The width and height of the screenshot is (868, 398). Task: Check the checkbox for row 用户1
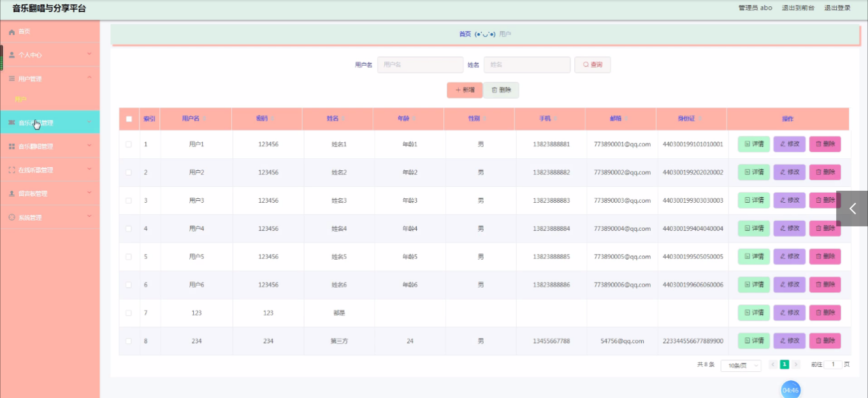(x=129, y=144)
